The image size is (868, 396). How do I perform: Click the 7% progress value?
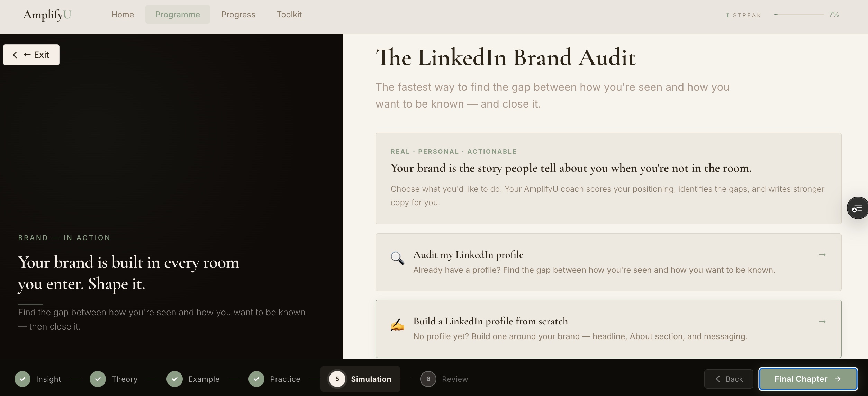coord(834,15)
